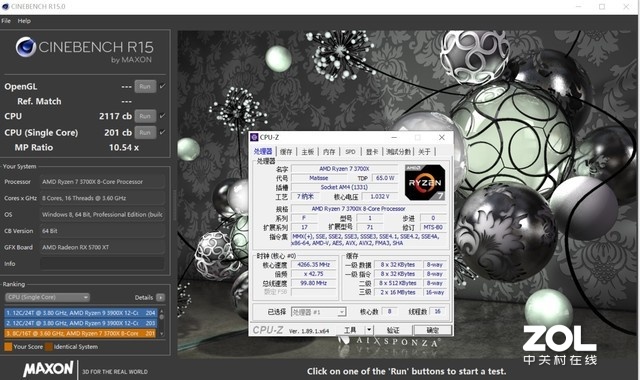This screenshot has width=640, height=380.
Task: Select the Ryzen 7 3700X ranking row
Action: click(x=80, y=333)
